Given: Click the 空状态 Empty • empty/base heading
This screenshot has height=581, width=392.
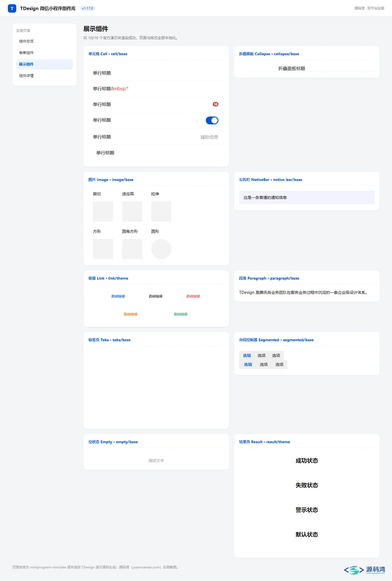Looking at the screenshot, I should tap(113, 442).
